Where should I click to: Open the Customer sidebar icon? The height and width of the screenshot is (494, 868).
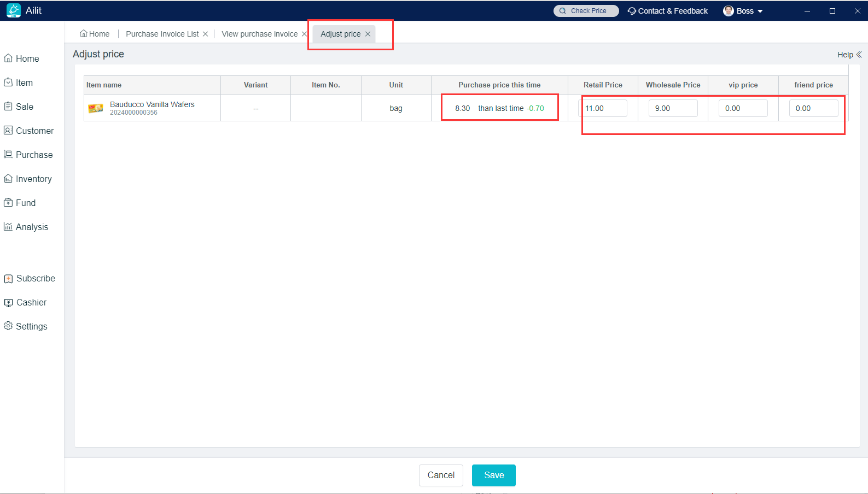click(x=8, y=131)
